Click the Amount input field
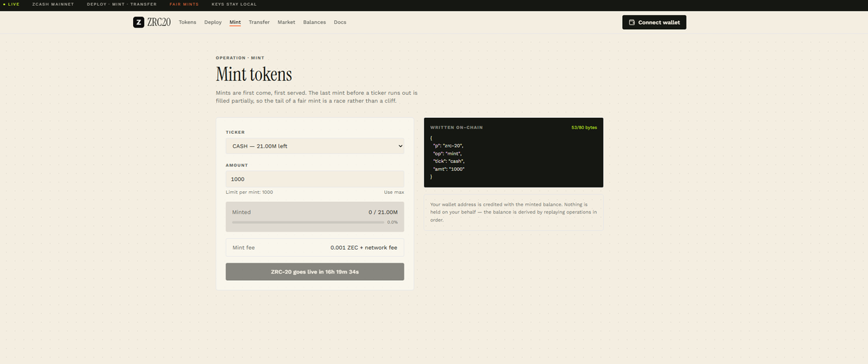This screenshot has height=364, width=868. coord(315,179)
